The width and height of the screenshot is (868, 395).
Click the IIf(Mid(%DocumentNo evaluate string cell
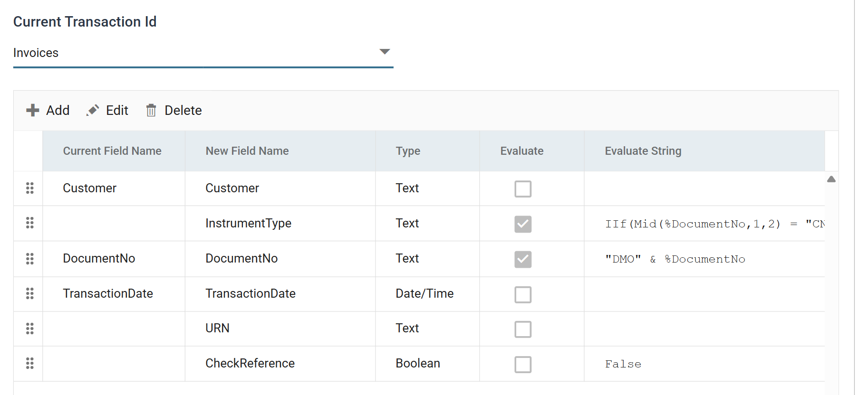(x=704, y=224)
